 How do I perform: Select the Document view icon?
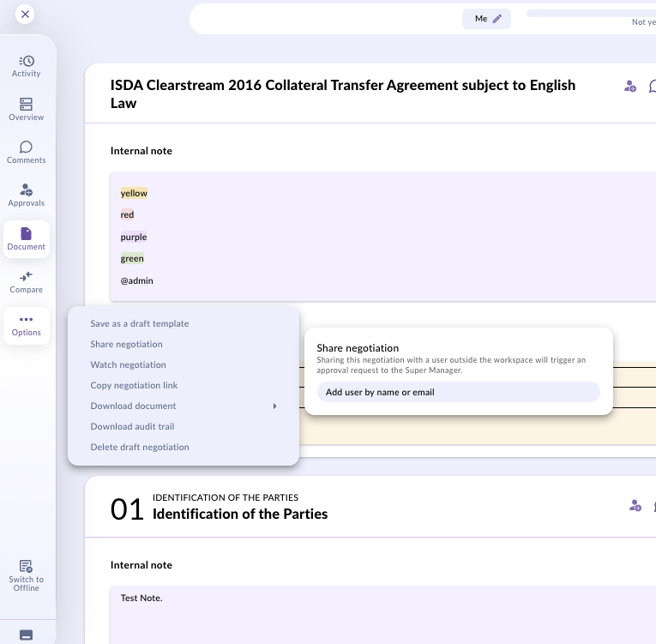tap(26, 239)
